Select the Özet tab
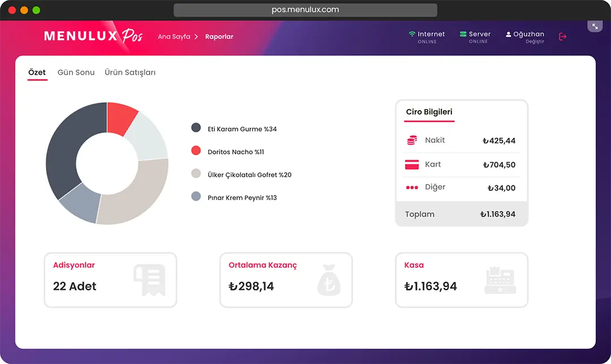Viewport: 611px width, 364px height. [x=37, y=72]
